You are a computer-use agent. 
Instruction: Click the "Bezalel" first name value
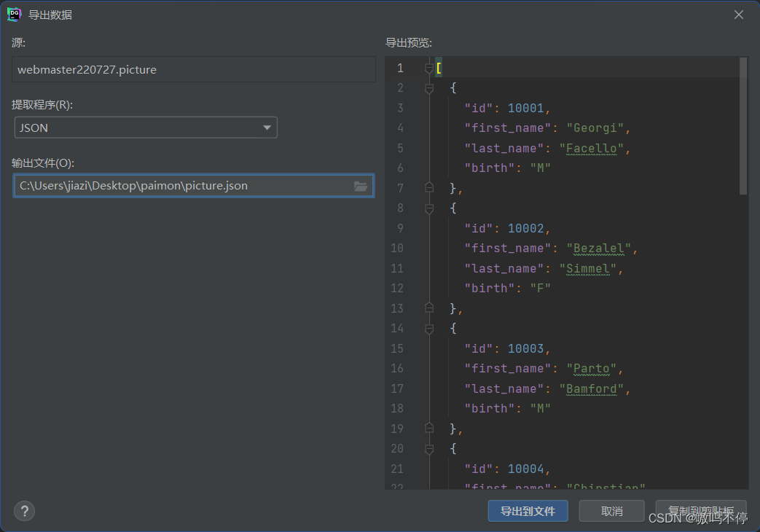point(598,249)
